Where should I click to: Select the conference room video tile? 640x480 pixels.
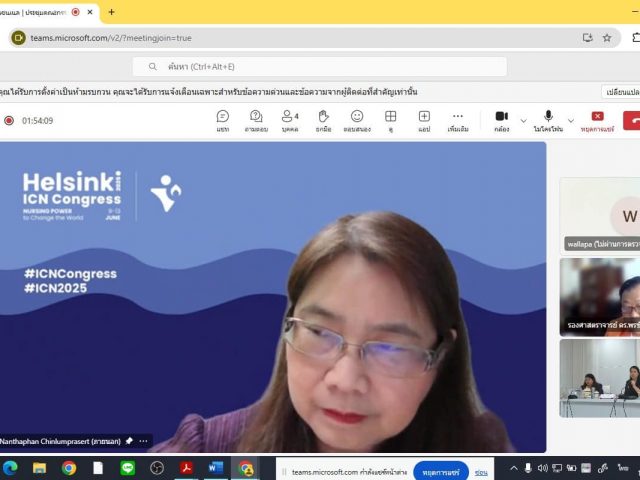pos(600,379)
